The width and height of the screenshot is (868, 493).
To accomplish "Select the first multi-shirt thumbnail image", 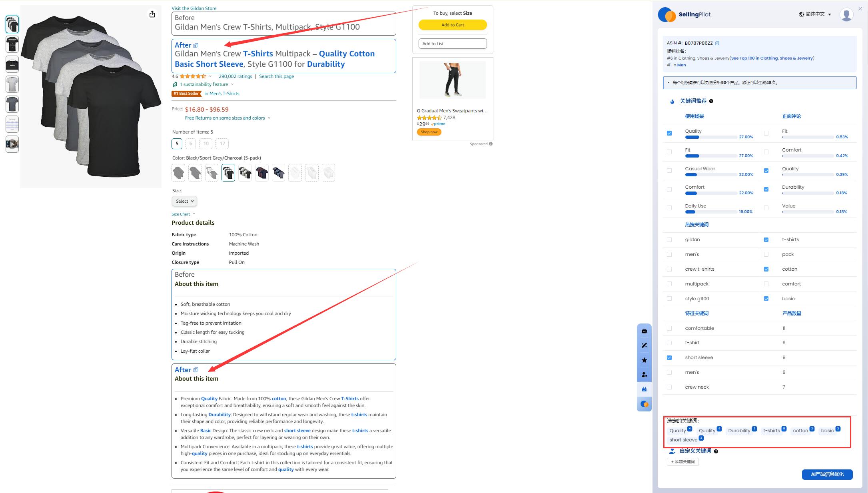I will (12, 24).
